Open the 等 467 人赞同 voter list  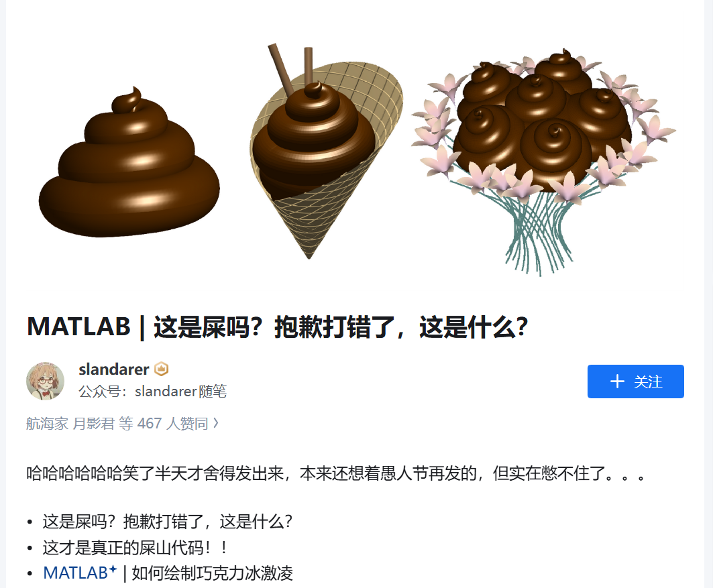point(164,424)
